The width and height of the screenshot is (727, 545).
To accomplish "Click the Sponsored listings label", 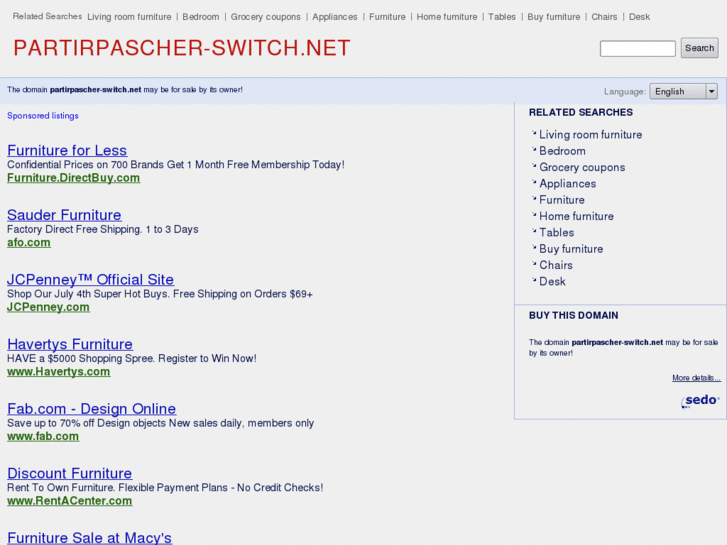I will pyautogui.click(x=43, y=115).
